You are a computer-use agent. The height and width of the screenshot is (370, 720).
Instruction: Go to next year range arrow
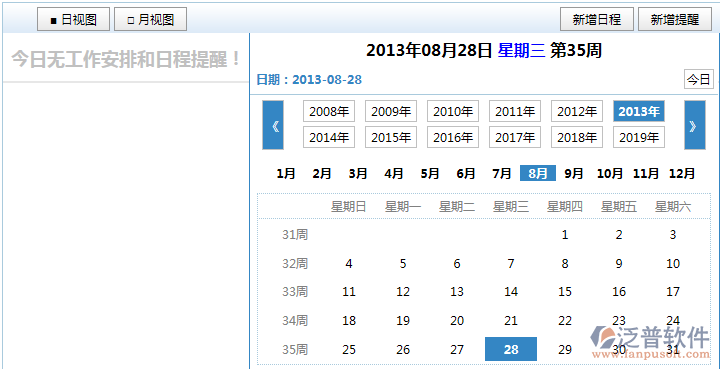point(695,125)
